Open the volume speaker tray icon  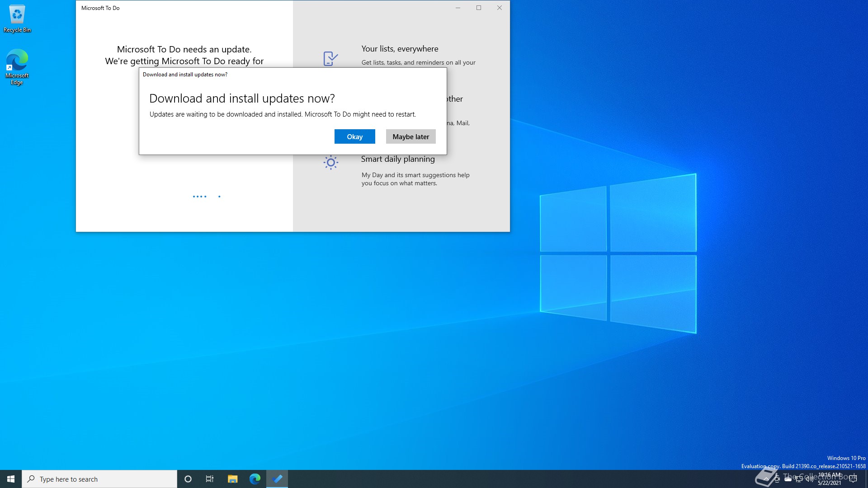[810, 479]
